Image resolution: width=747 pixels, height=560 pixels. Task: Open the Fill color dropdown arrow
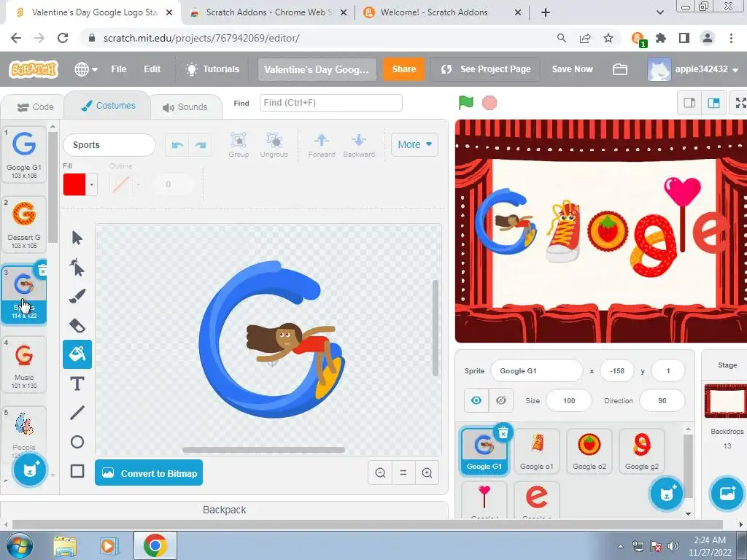coord(91,184)
